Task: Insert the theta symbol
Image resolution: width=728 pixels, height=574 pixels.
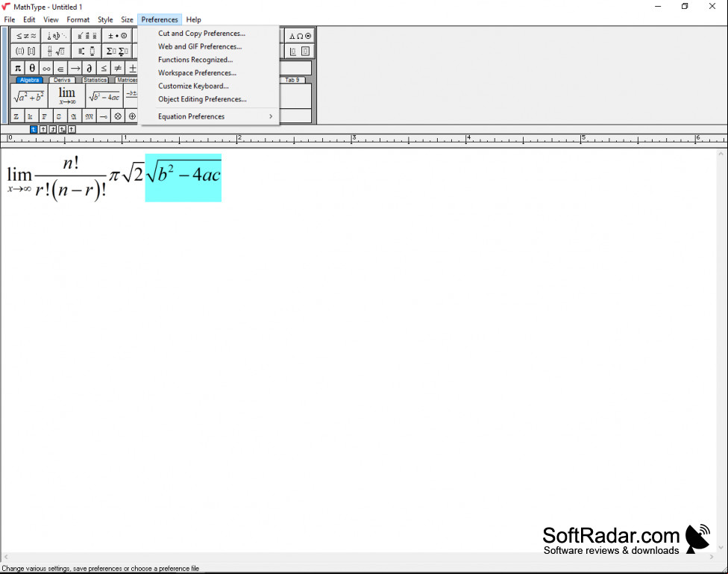Action: point(32,69)
